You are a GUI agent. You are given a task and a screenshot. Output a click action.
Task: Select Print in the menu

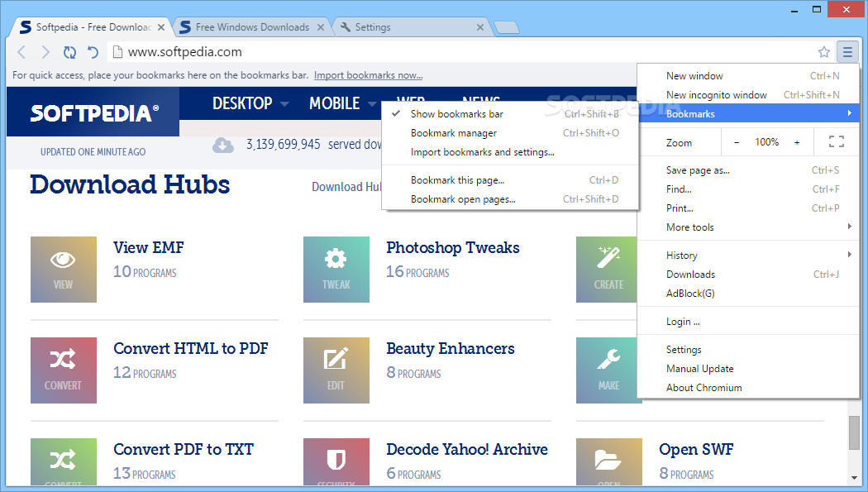pyautogui.click(x=748, y=208)
